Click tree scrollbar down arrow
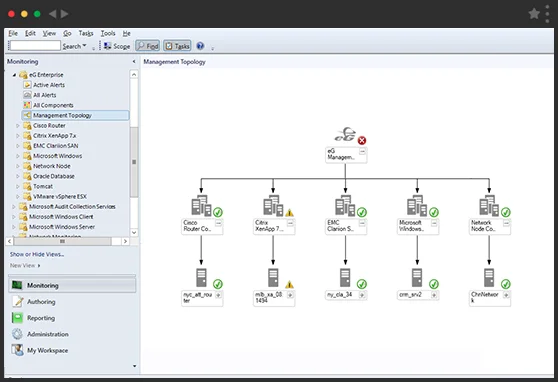 (134, 232)
